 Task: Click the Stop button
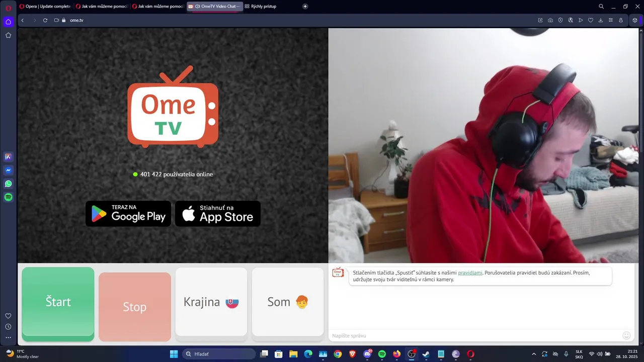coord(135,307)
